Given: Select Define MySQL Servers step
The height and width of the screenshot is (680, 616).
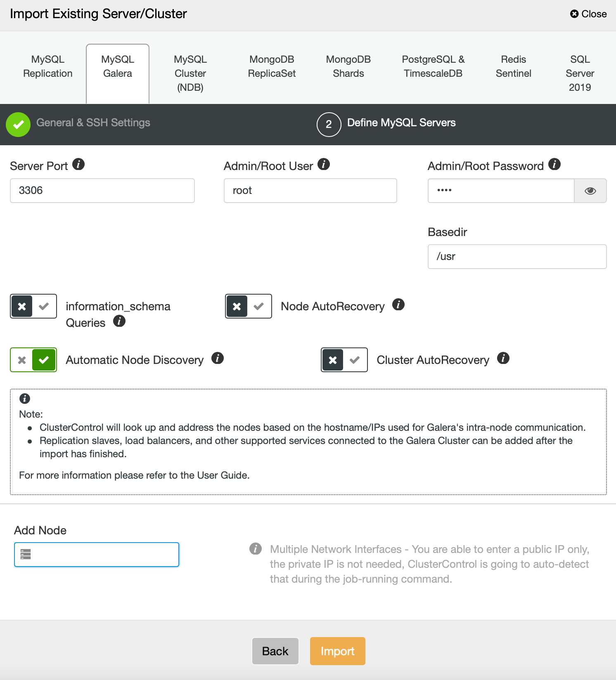Looking at the screenshot, I should (x=401, y=123).
